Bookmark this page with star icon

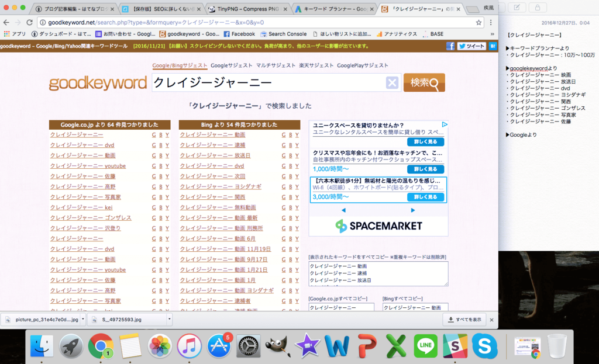point(478,23)
